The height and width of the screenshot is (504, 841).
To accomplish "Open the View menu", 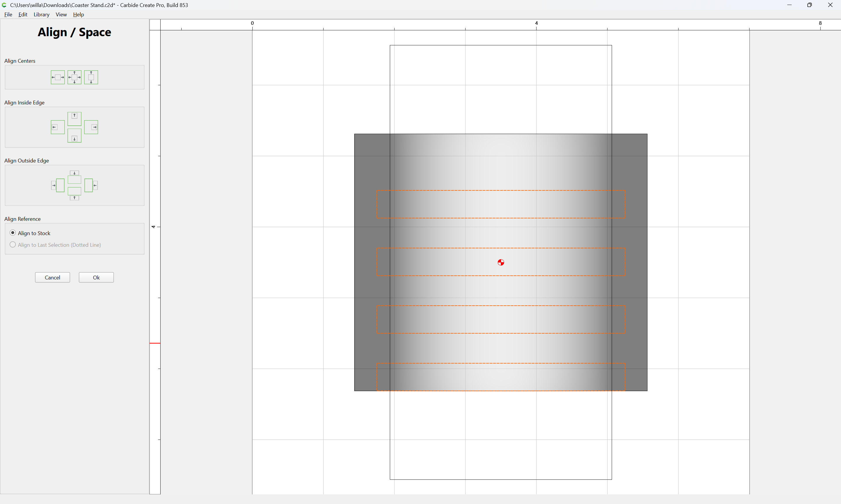I will click(x=61, y=15).
